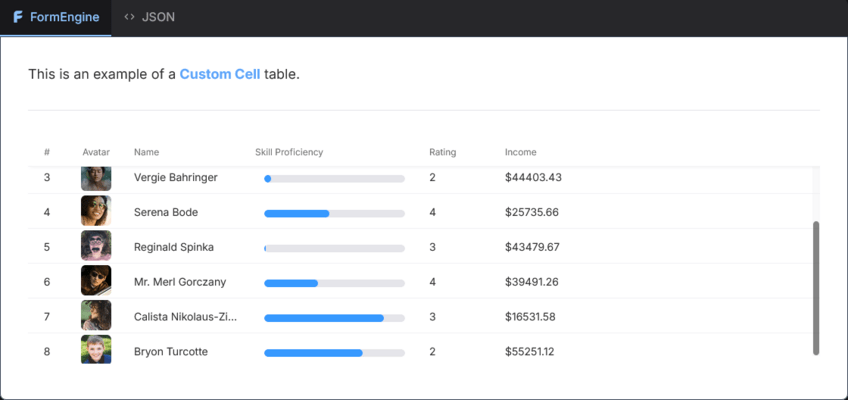Click Mr. Merl Gorczany's avatar
Screen dimensions: 848x400
click(x=96, y=281)
